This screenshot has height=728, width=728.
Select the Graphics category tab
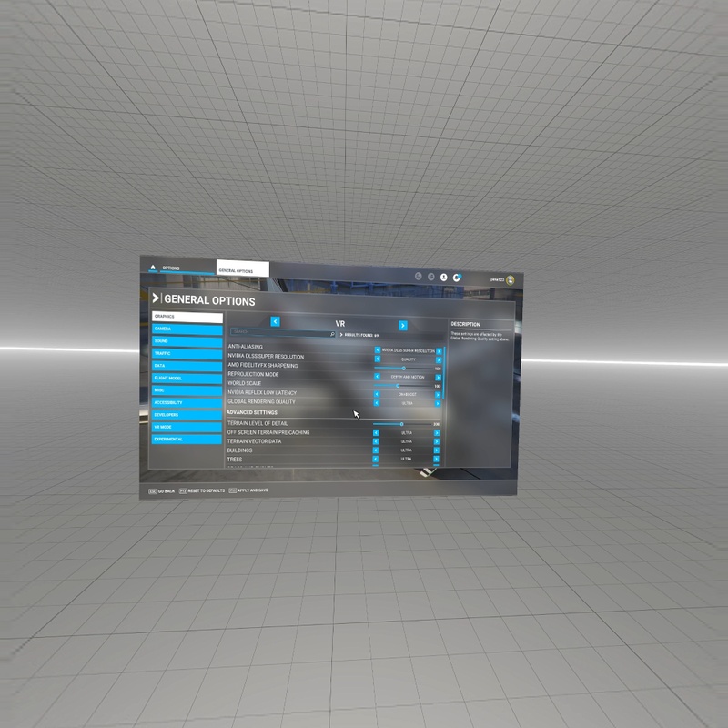(x=187, y=317)
